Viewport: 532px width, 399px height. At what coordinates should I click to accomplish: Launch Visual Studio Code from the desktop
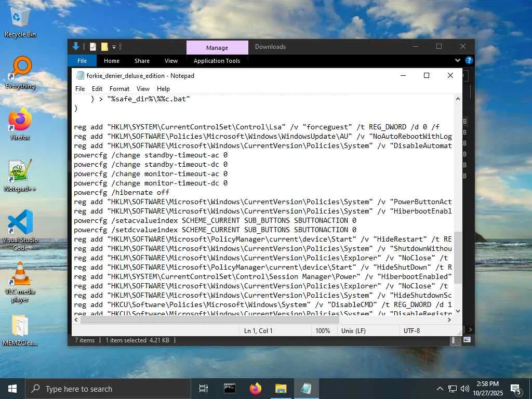coord(20,230)
